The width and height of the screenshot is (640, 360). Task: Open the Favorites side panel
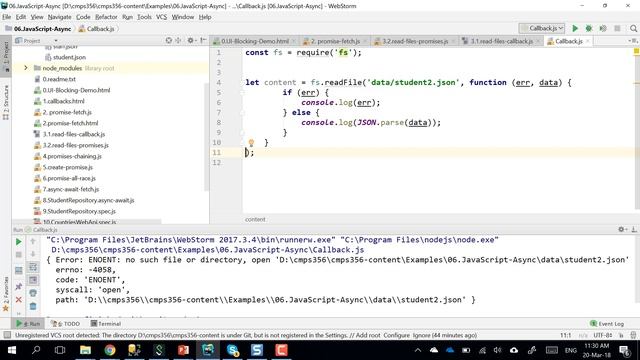tap(6, 294)
